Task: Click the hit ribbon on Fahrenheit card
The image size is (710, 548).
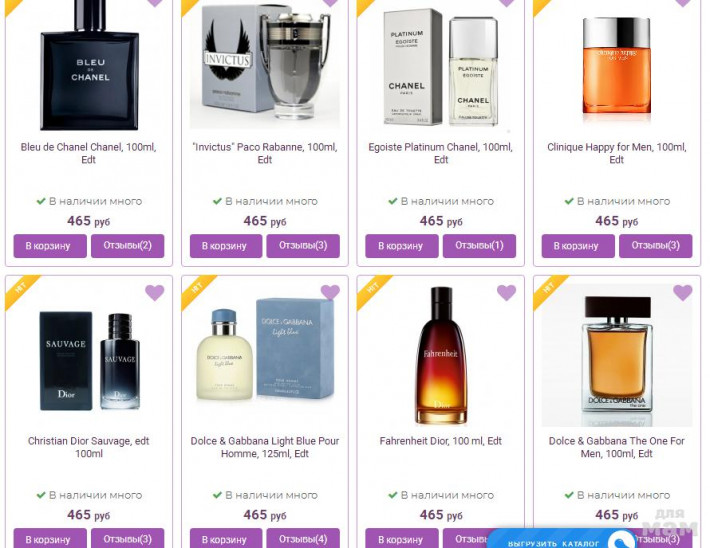Action: pyautogui.click(x=372, y=290)
